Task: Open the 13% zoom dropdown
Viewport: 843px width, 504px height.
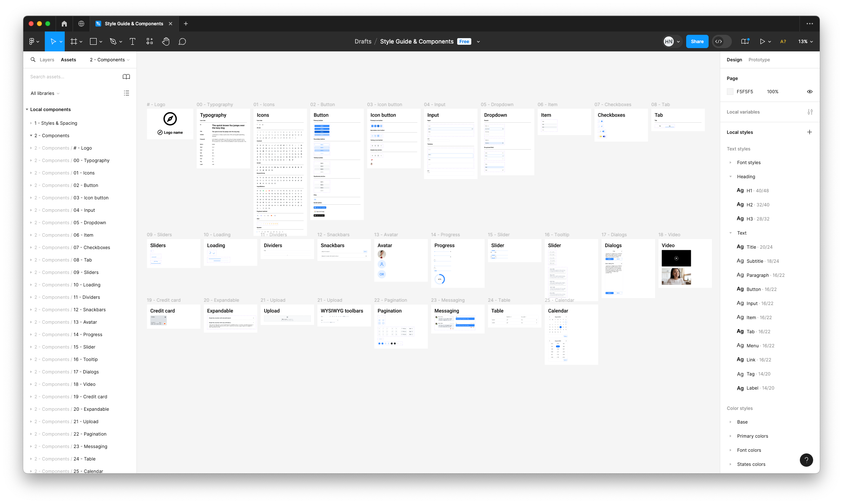Action: coord(805,41)
